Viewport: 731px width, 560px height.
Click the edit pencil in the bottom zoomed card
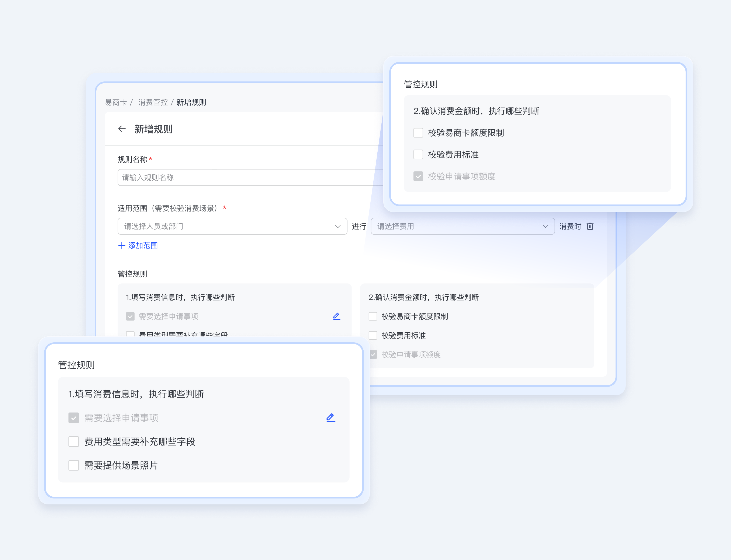tap(330, 418)
